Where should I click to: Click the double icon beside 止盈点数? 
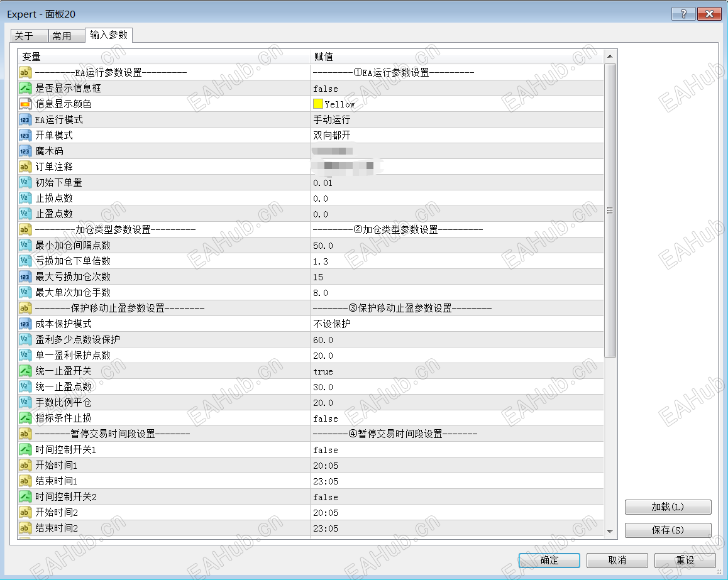(x=25, y=214)
